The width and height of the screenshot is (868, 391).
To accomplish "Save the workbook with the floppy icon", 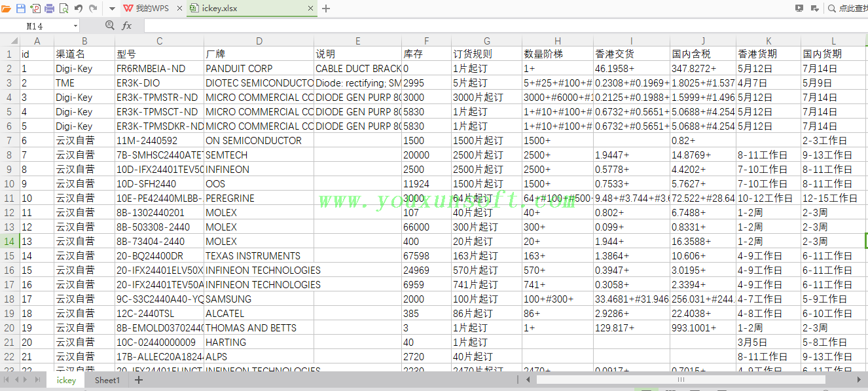I will (21, 9).
